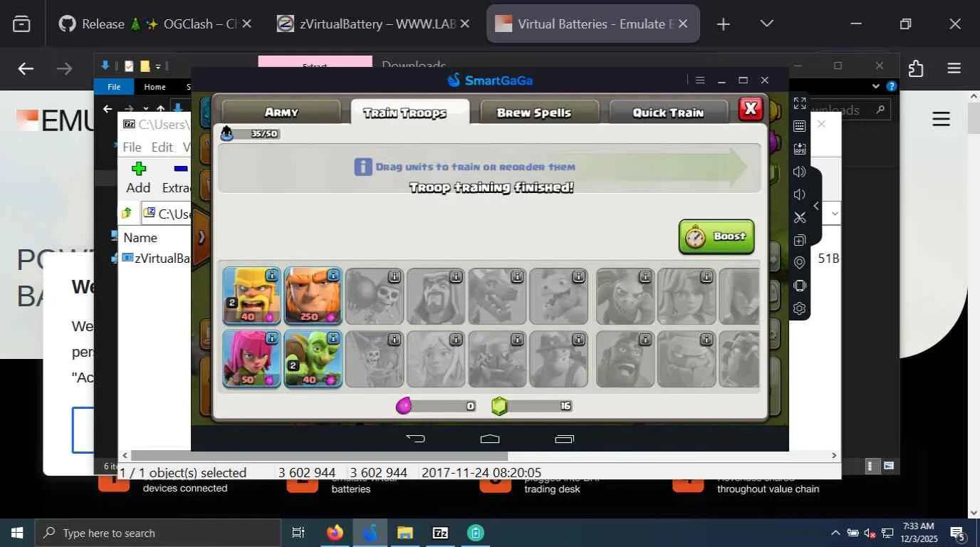980x547 pixels.
Task: Open the SmartGaGa keyboard mapping icon
Action: (x=800, y=126)
